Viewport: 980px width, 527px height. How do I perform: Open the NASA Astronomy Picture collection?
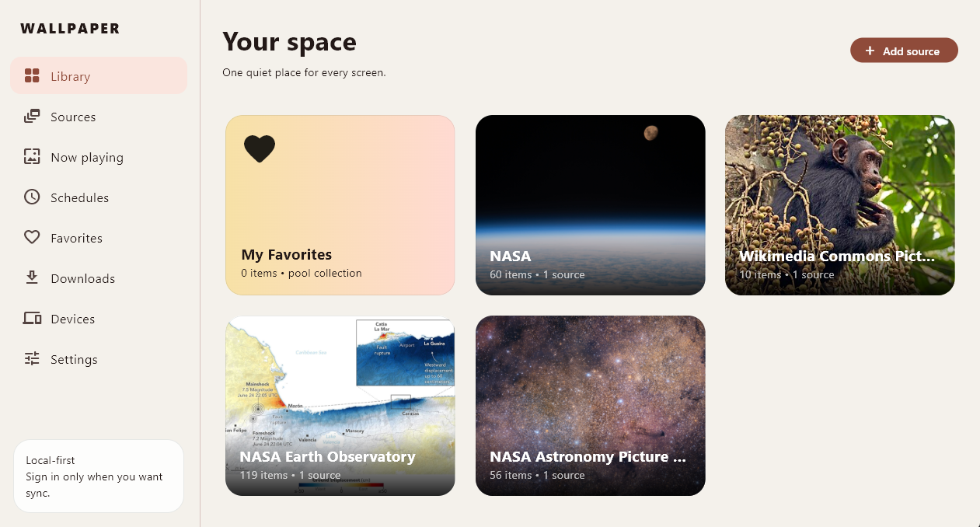pos(591,406)
